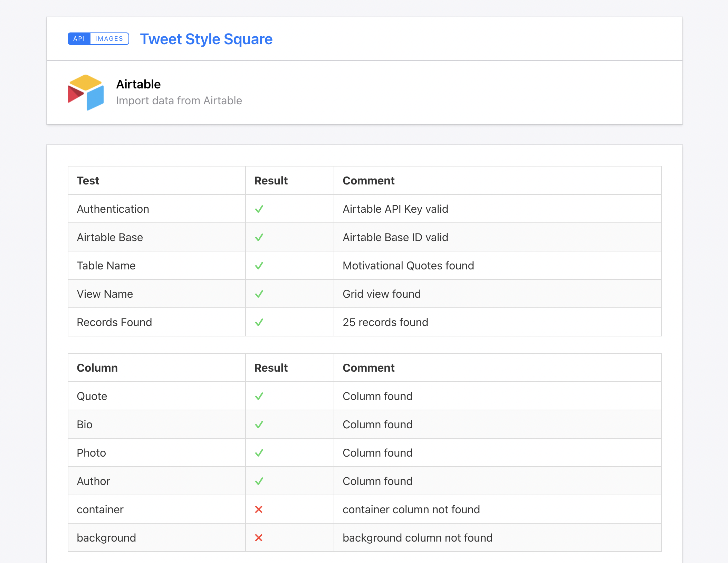Click '25 records found' comment cell
728x563 pixels.
pyautogui.click(x=385, y=322)
